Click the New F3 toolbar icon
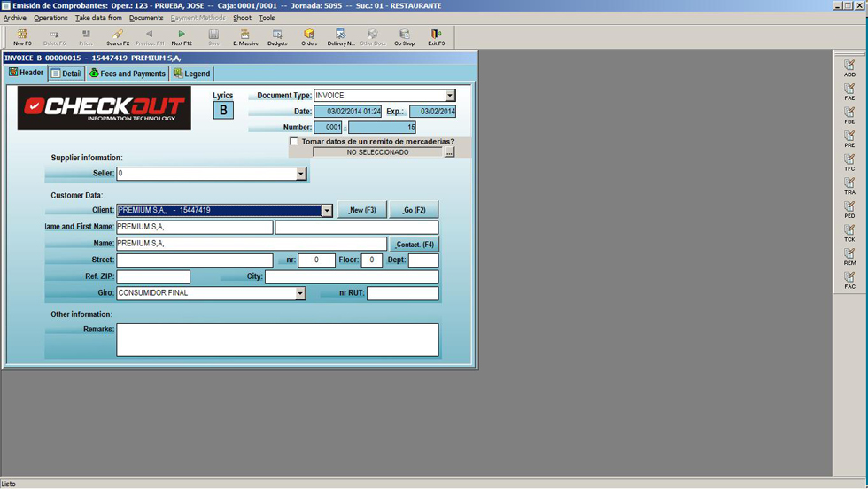This screenshot has height=489, width=868. coord(22,36)
